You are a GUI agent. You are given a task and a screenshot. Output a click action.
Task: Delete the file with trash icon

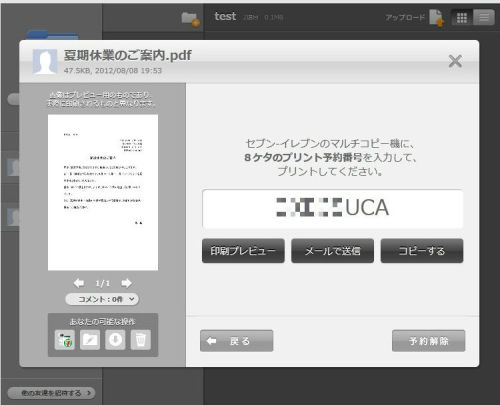pos(141,340)
